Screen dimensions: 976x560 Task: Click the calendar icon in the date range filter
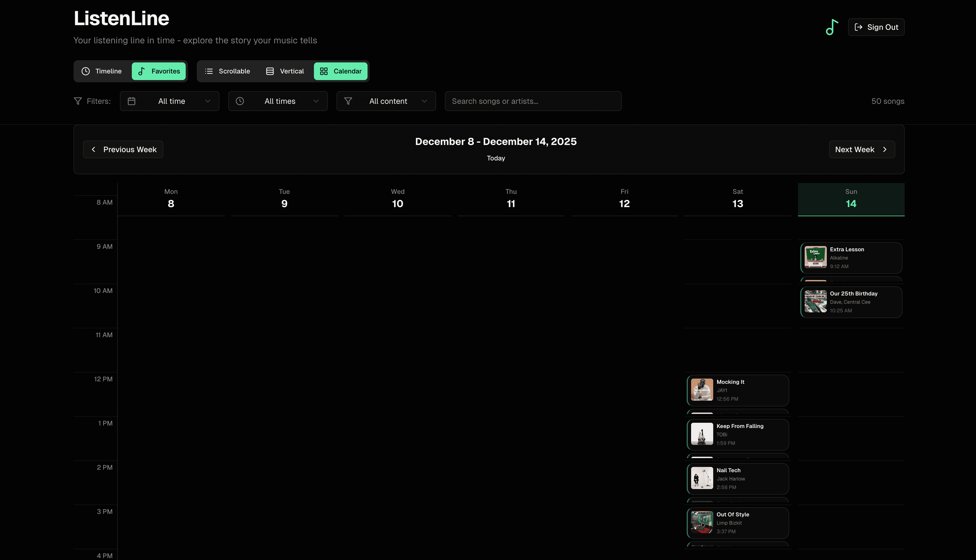point(132,101)
